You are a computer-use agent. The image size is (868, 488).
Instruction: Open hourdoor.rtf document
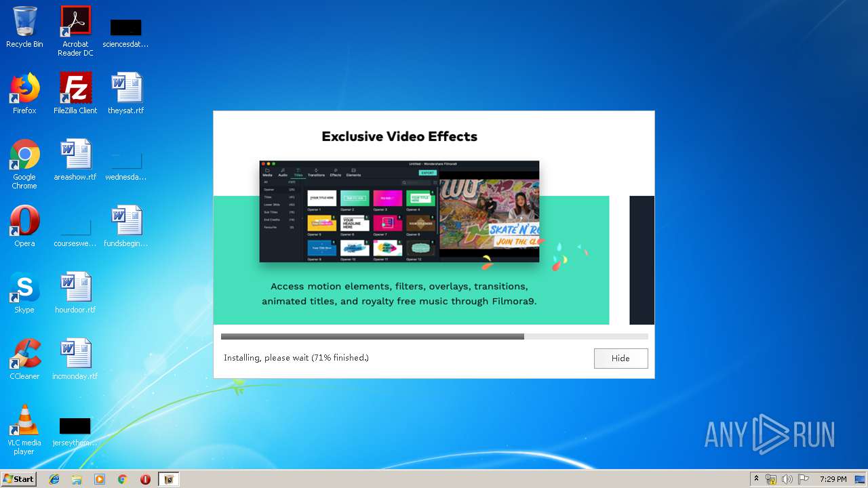[x=75, y=293]
